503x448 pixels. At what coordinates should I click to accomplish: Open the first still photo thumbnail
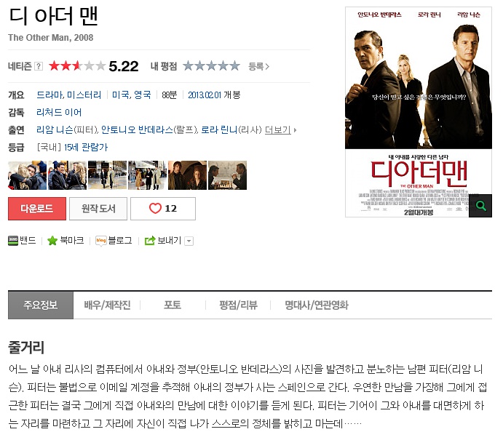[27, 175]
